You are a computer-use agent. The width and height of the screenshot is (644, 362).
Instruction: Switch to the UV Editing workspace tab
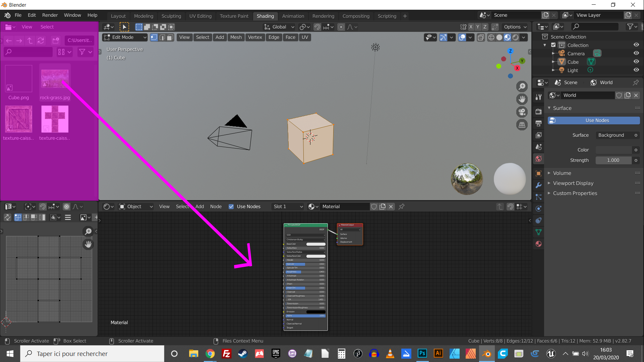(200, 16)
